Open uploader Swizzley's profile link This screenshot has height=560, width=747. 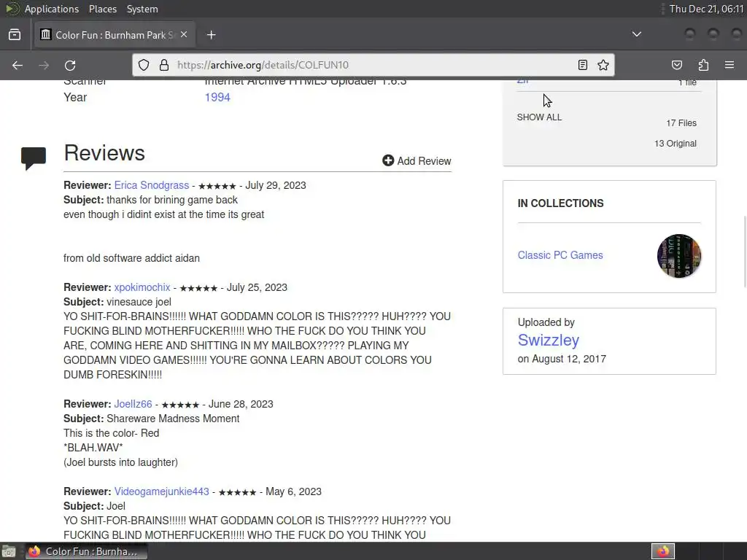pyautogui.click(x=549, y=340)
